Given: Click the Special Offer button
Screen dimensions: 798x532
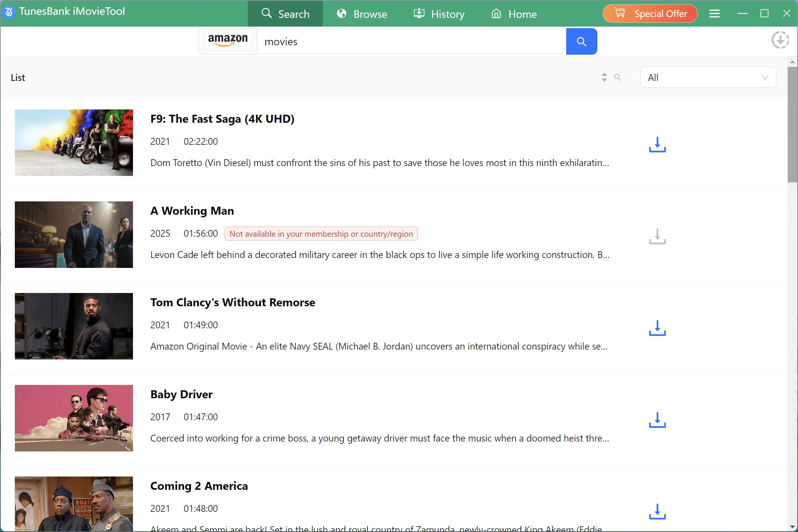Looking at the screenshot, I should coord(650,14).
